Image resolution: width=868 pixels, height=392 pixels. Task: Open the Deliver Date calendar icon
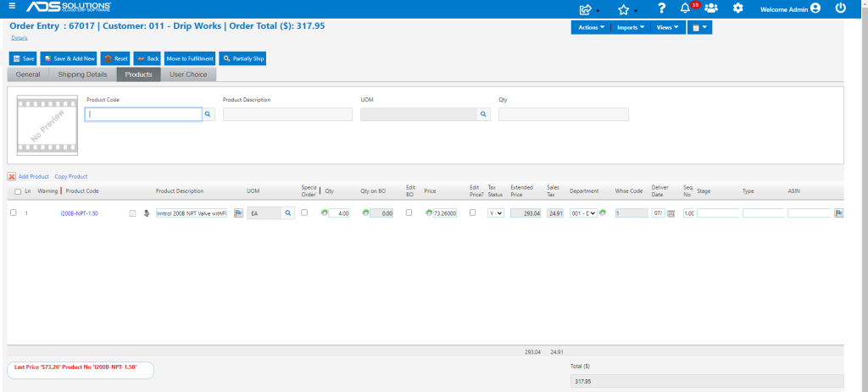tap(671, 213)
